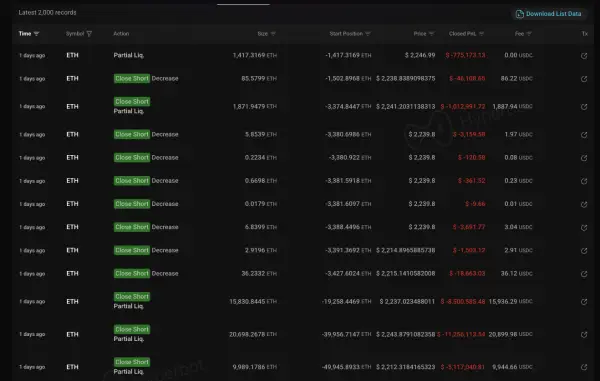Open transaction link for 36.2332 ETH row
The image size is (600, 381).
pyautogui.click(x=584, y=274)
